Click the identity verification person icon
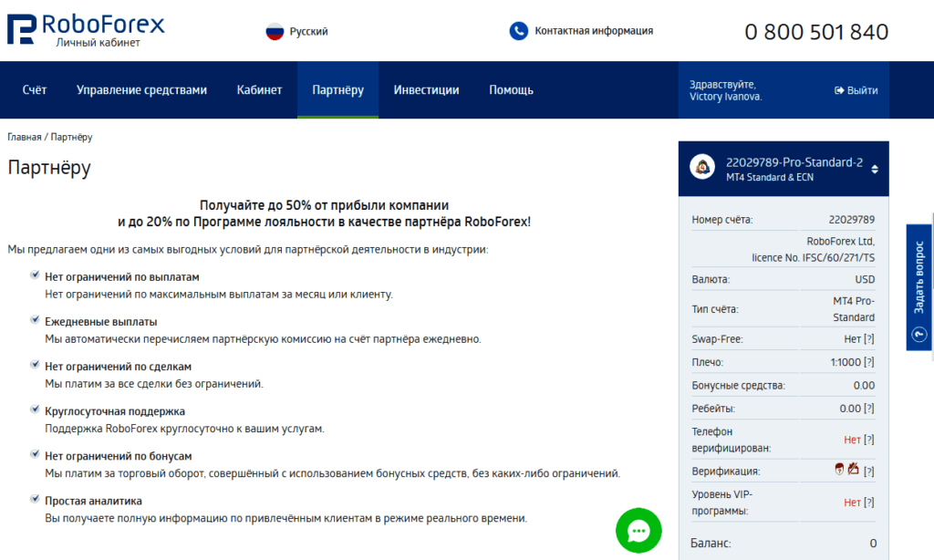This screenshot has width=934, height=560. click(839, 470)
